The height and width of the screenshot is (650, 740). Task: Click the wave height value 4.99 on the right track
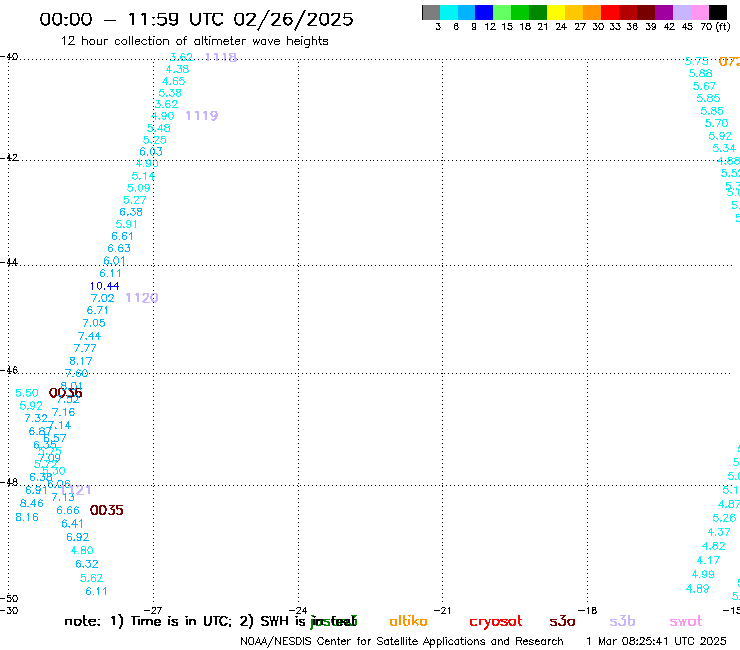coord(703,574)
